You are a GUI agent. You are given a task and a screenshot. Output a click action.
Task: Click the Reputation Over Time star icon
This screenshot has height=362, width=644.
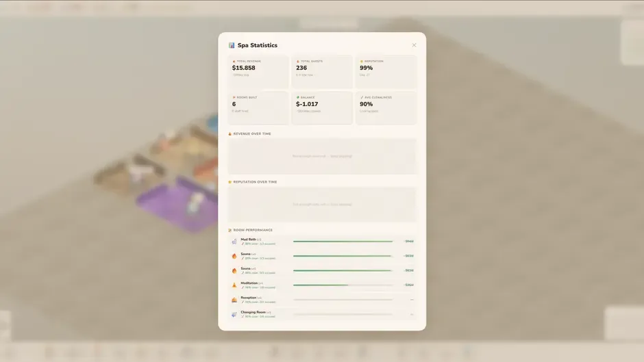230,182
